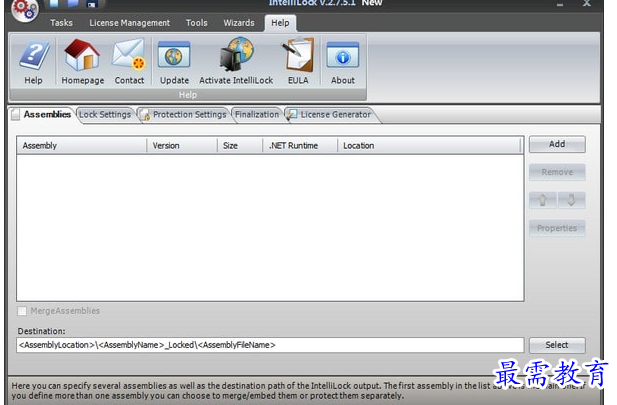Go to the Protection Settings tab
The height and width of the screenshot is (405, 617).
pyautogui.click(x=184, y=115)
